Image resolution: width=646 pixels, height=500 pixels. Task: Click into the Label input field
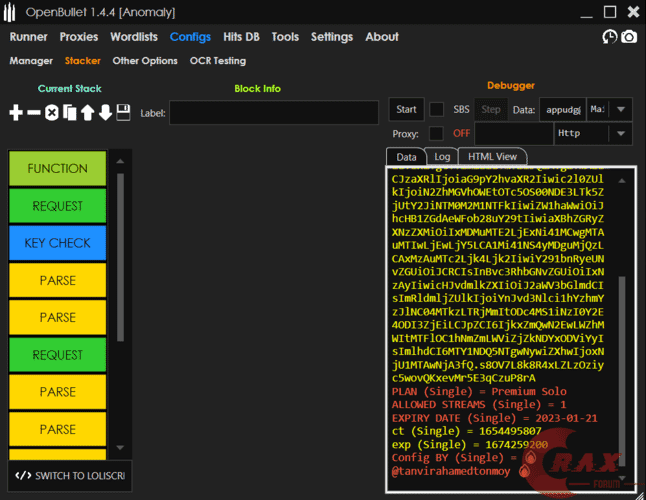(x=272, y=113)
